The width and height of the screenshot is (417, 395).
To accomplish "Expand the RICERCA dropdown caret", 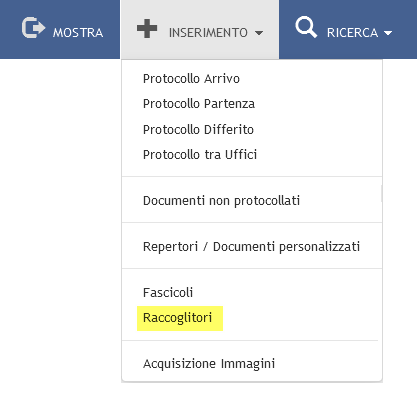I will (388, 33).
